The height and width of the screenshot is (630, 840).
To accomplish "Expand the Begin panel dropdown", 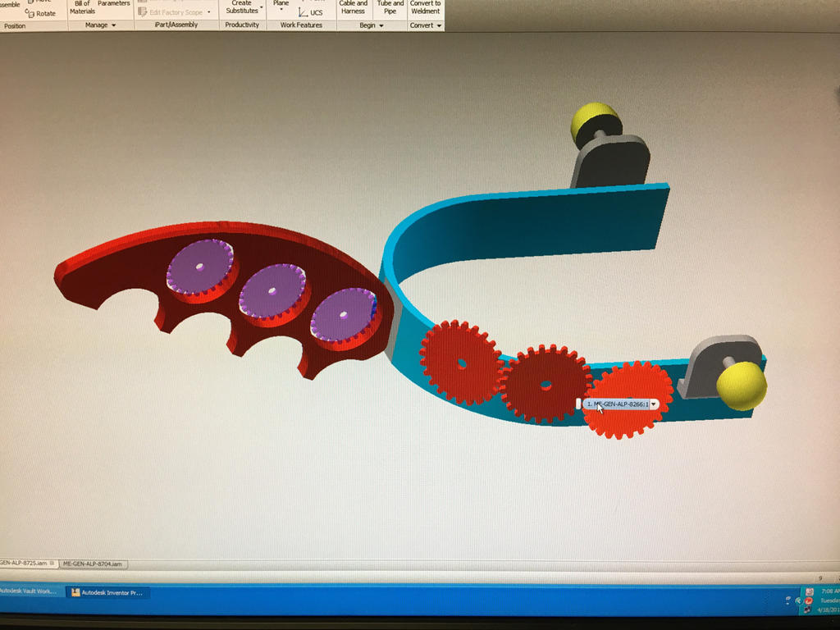I will click(x=381, y=25).
